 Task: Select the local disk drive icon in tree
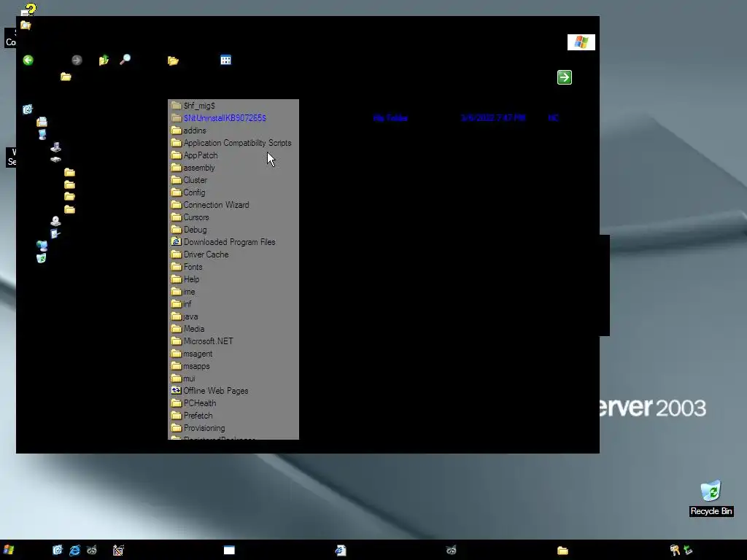[55, 160]
